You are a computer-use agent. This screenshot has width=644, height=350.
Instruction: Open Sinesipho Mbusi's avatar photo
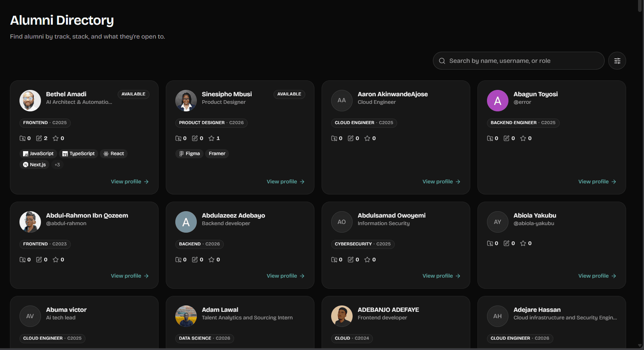(186, 101)
